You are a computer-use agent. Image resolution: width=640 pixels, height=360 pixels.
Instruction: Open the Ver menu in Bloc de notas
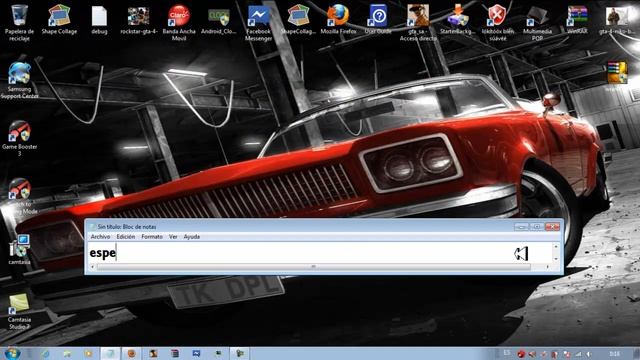click(173, 237)
